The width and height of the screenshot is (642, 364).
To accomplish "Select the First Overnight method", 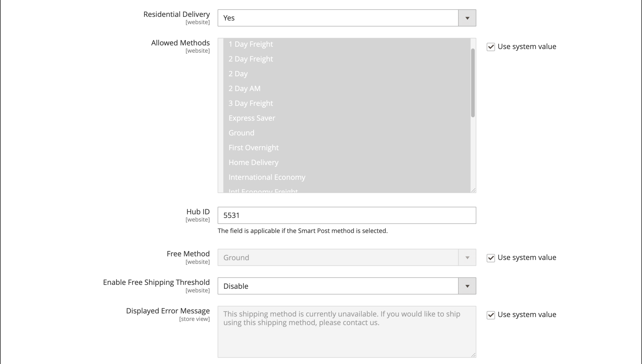I will click(253, 147).
